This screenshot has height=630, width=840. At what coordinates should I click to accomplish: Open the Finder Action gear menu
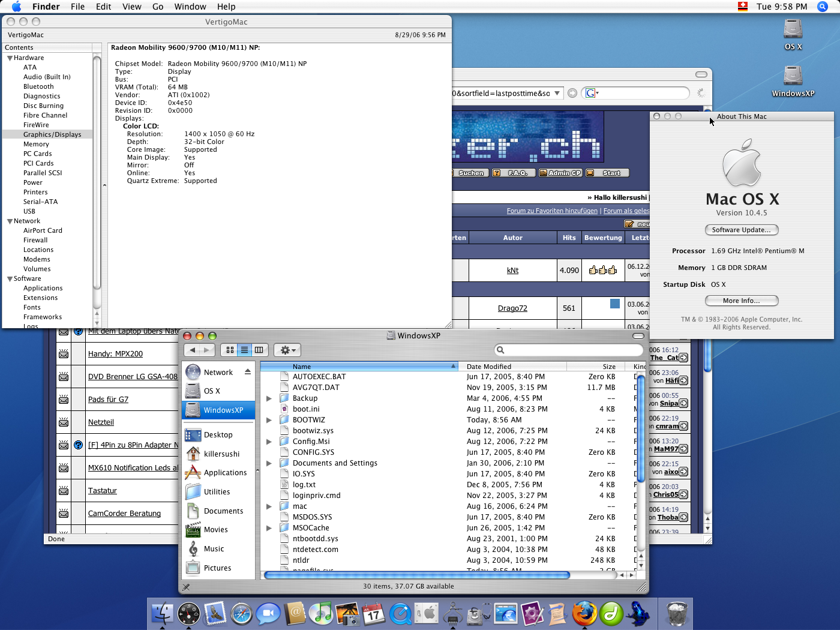click(x=287, y=350)
